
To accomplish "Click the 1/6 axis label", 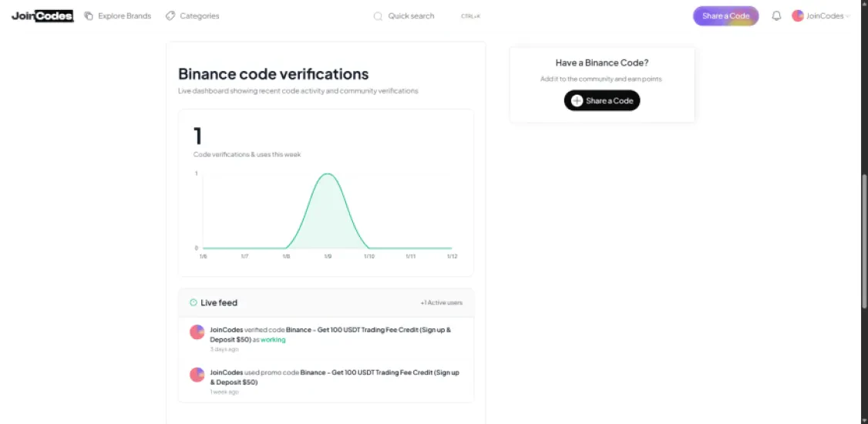I will (204, 256).
